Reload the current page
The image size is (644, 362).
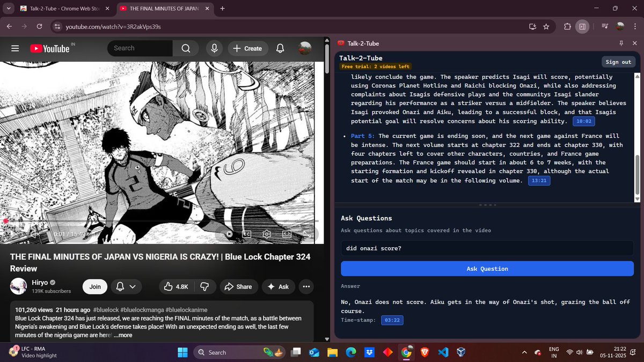point(39,26)
